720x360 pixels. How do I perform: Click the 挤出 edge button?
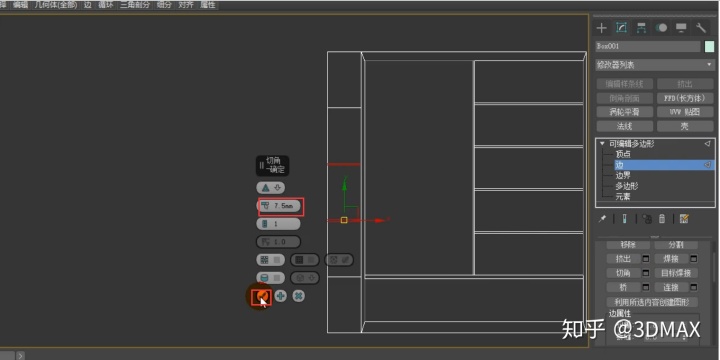624,259
